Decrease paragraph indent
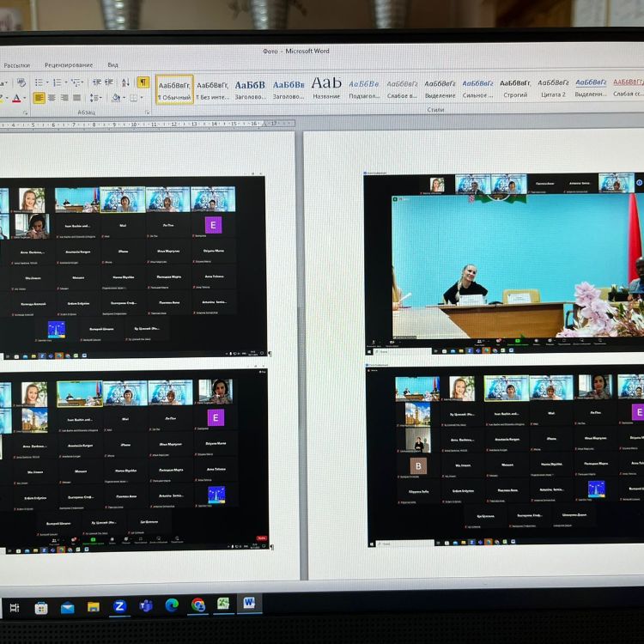 [x=97, y=82]
